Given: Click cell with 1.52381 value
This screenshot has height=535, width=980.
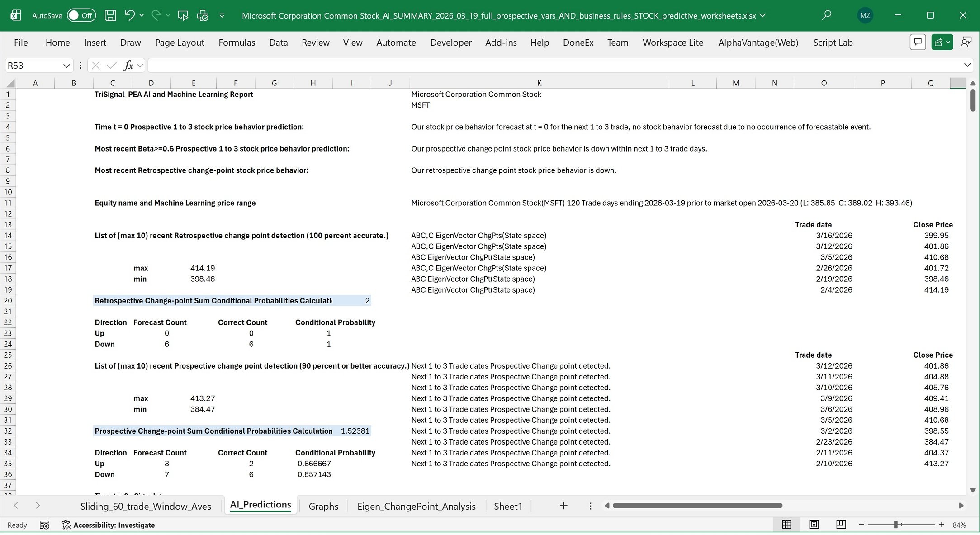Looking at the screenshot, I should click(352, 431).
